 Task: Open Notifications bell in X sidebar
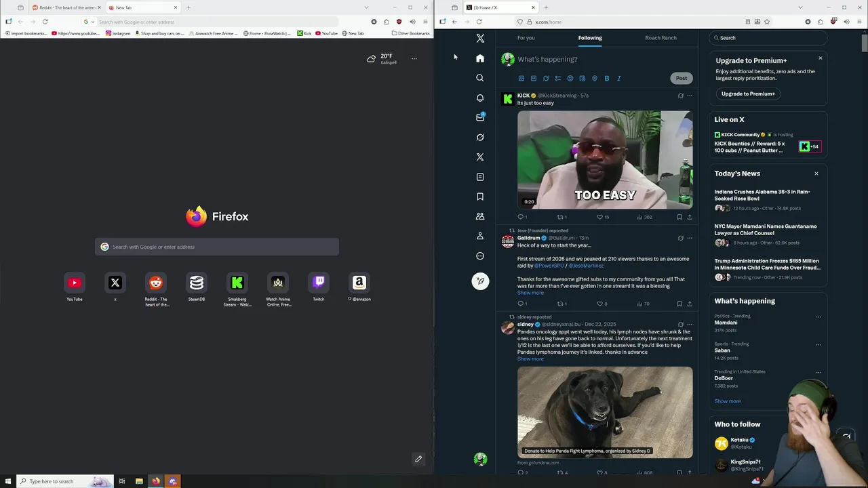(x=480, y=98)
